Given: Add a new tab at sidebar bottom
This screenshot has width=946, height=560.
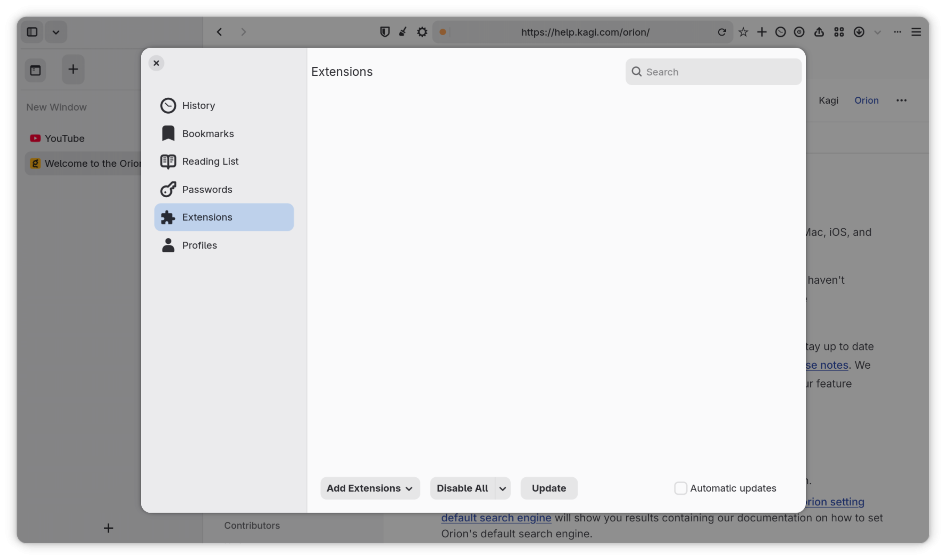Looking at the screenshot, I should tap(108, 528).
